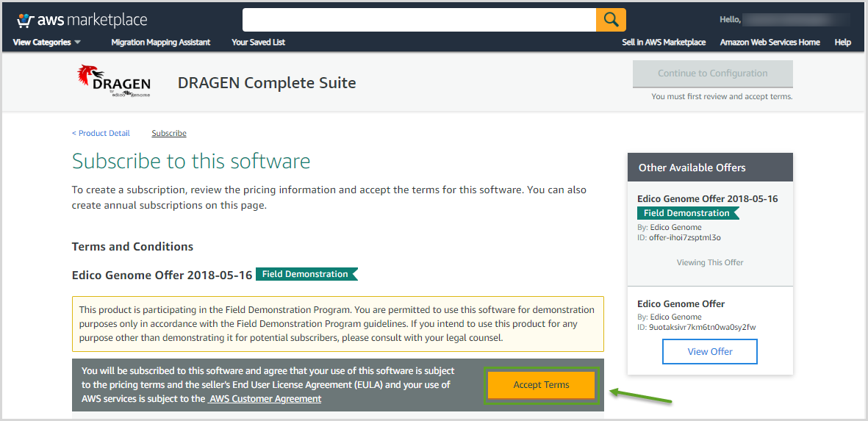Open Amazon Web Services Home link

[770, 42]
